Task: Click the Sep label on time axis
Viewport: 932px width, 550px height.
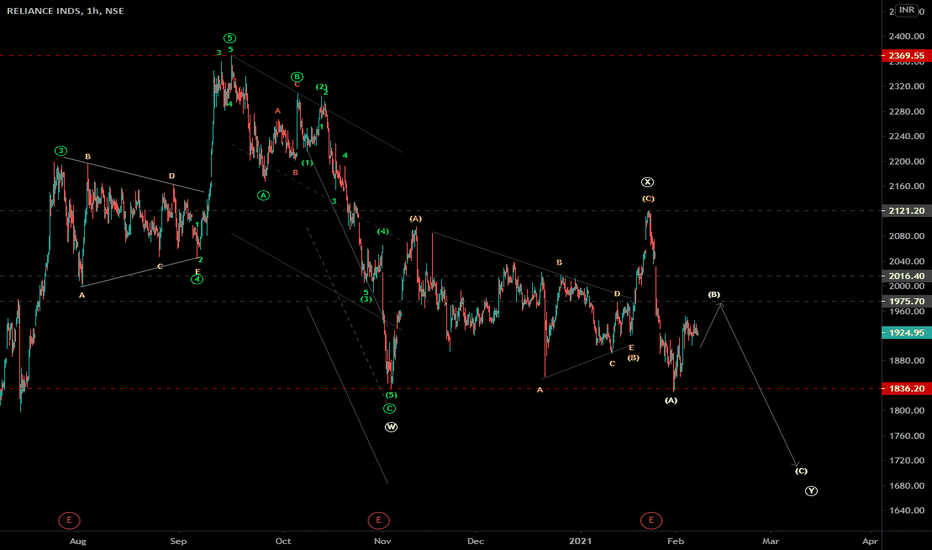Action: [x=178, y=541]
